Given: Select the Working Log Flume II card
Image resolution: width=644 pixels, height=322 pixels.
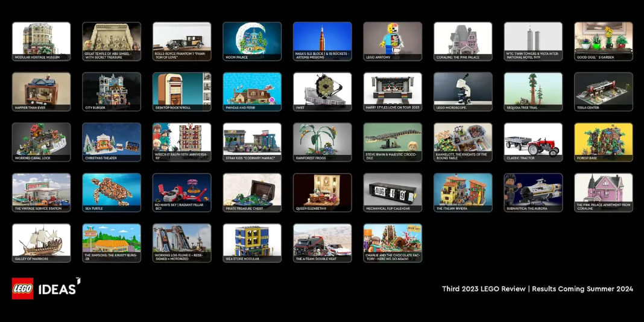Looking at the screenshot, I should coord(182,243).
